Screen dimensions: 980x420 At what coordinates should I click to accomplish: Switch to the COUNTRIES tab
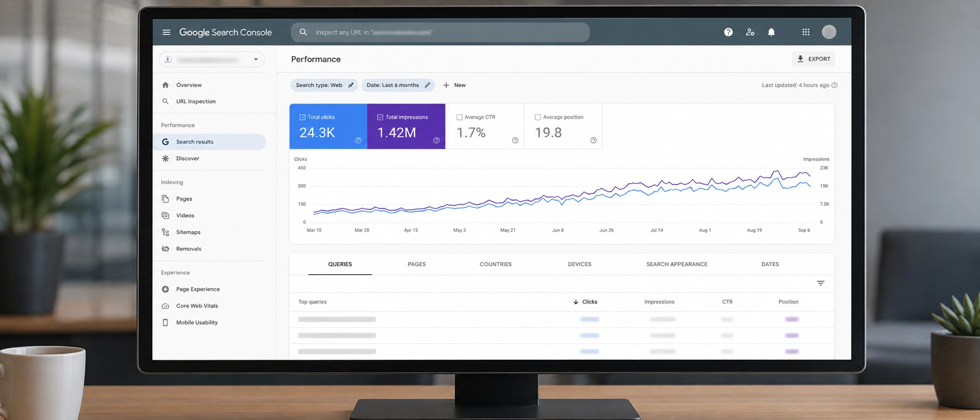[x=495, y=264]
